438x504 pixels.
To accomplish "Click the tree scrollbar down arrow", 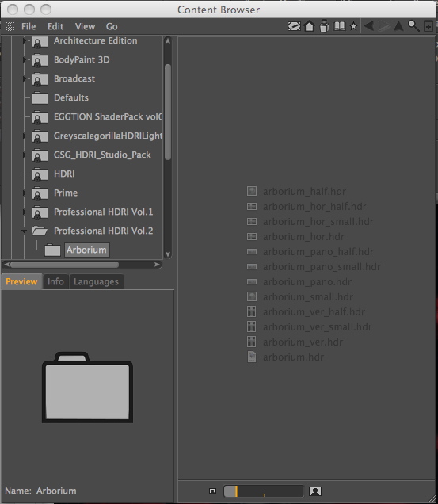I will point(168,254).
